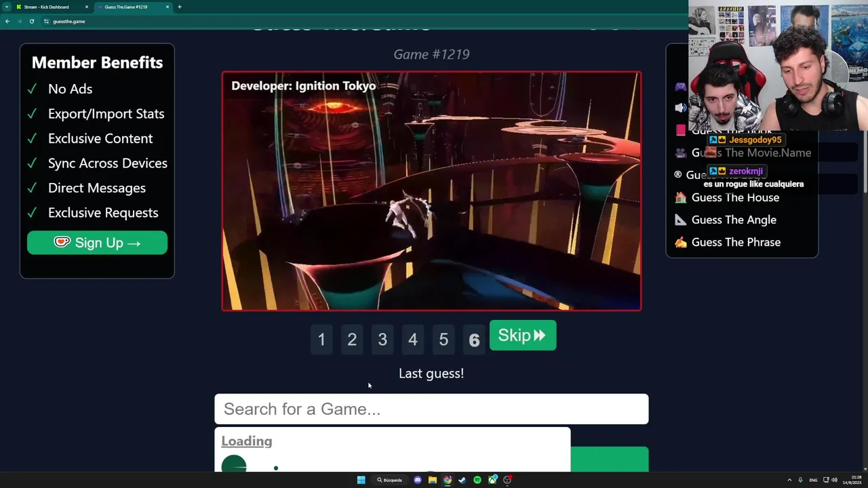Viewport: 868px width, 488px height.
Task: Open Guess The Phrase link
Action: (736, 242)
